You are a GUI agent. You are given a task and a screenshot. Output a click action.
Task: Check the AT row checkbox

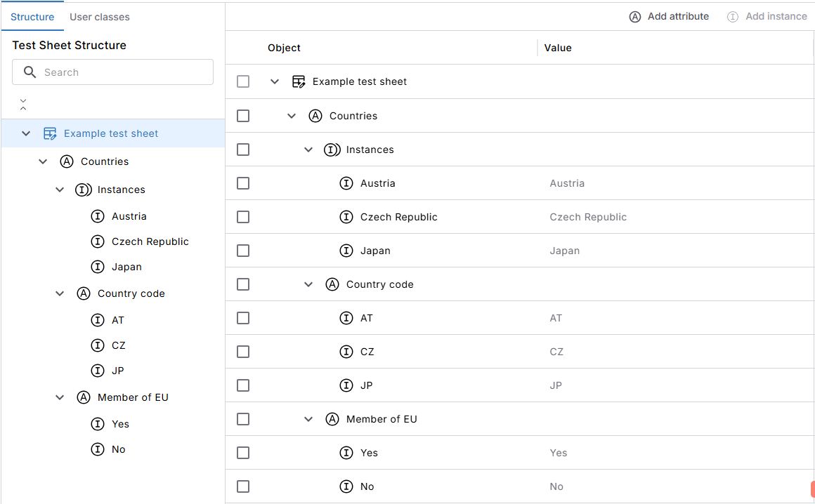[x=242, y=318]
